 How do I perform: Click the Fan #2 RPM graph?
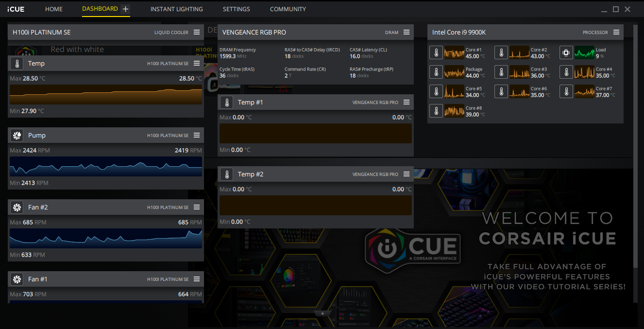tap(106, 238)
